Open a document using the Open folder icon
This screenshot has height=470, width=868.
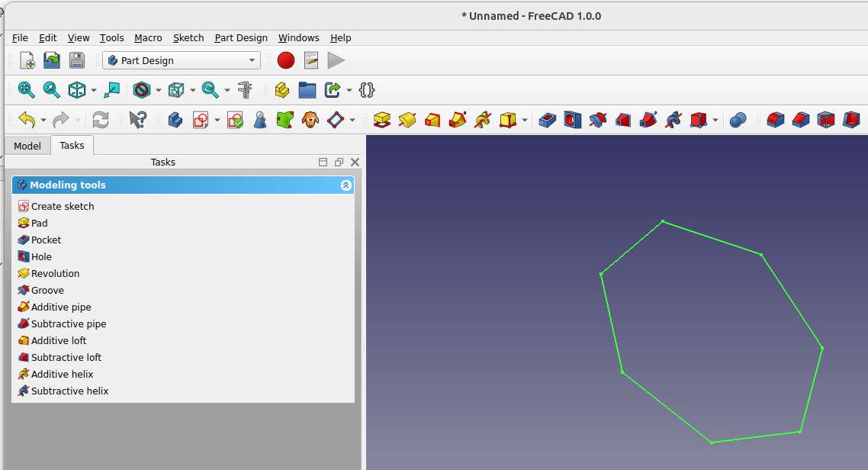52,60
